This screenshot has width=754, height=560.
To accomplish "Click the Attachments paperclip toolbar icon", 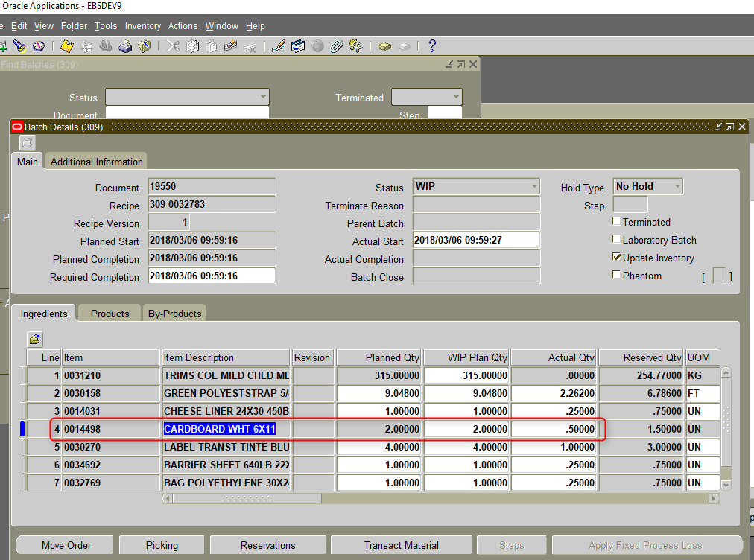I will pos(336,46).
